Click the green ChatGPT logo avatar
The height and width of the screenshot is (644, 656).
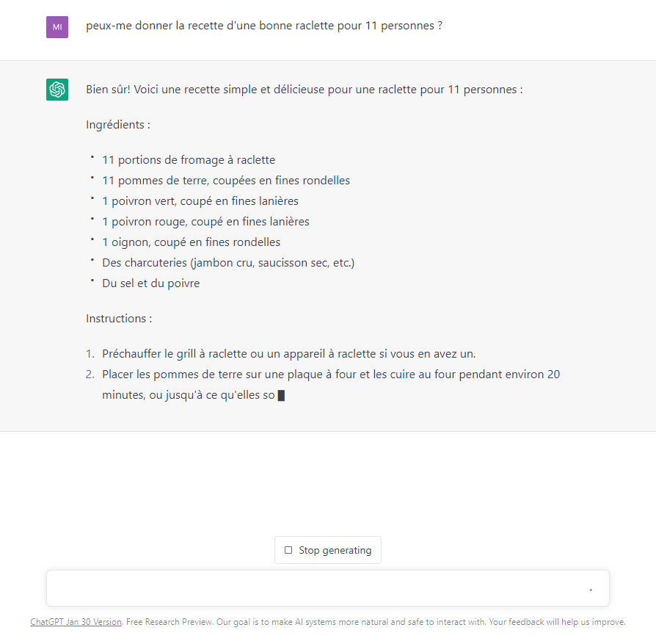[x=57, y=90]
